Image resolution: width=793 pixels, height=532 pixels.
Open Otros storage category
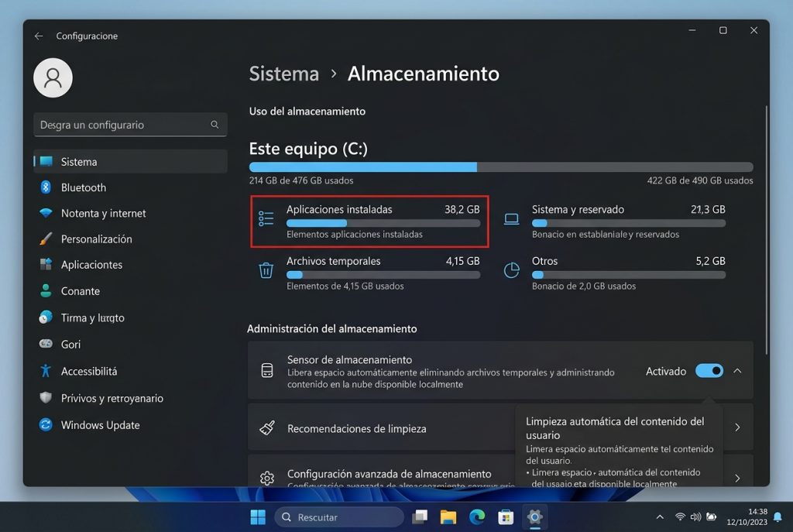(x=615, y=273)
